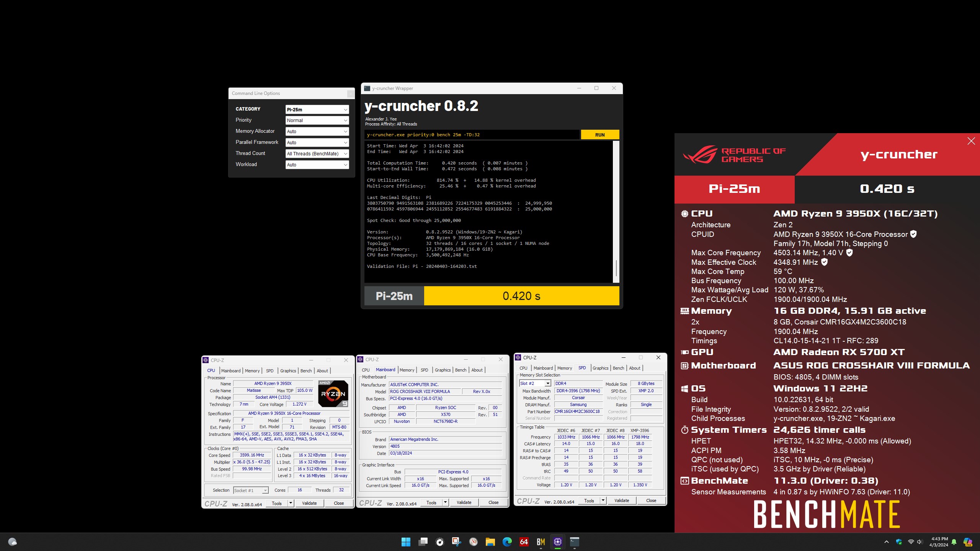Open the Wi-Fi network tray icon
This screenshot has width=980, height=551.
tap(911, 542)
